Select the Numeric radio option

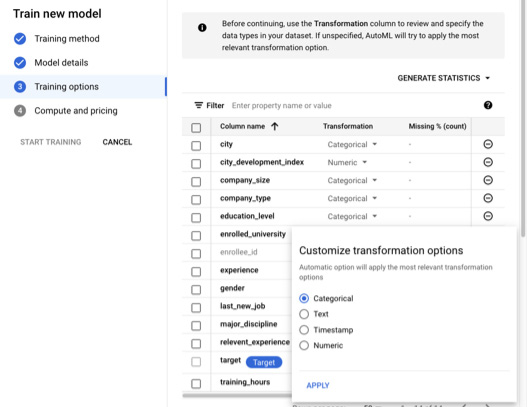[304, 345]
